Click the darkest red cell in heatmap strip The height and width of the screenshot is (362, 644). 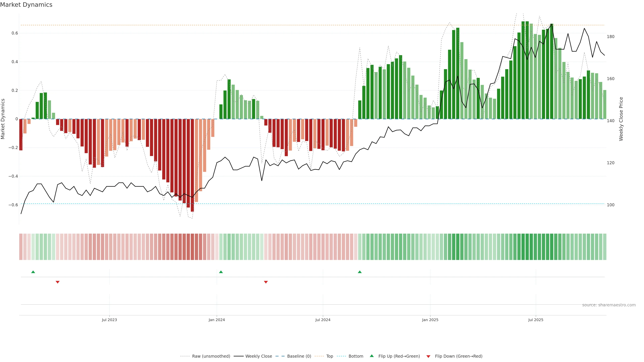[192, 247]
